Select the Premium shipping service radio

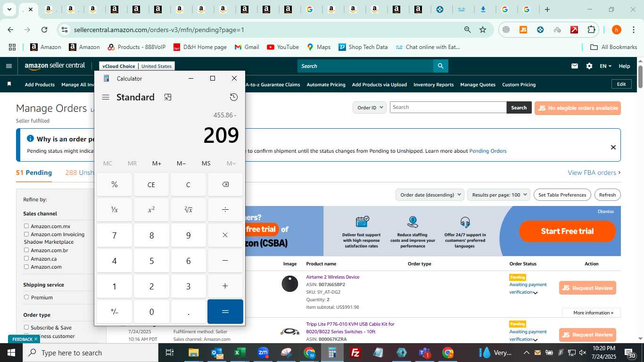coord(26,297)
